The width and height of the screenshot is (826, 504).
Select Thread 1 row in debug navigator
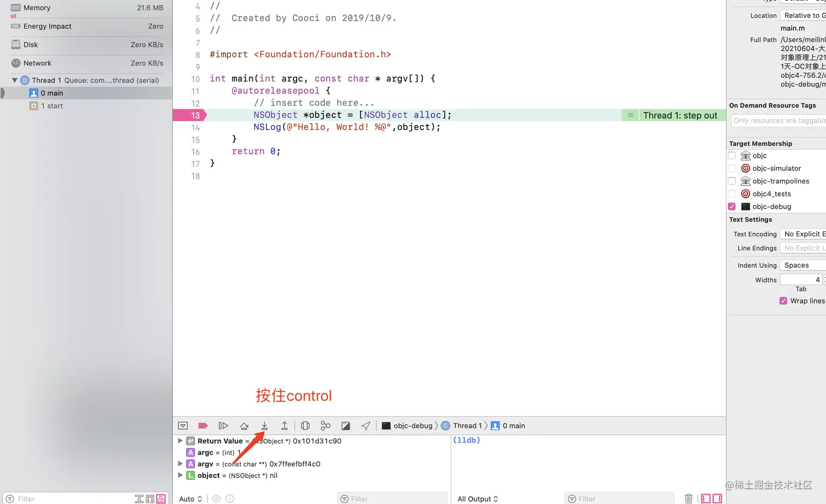(87, 80)
